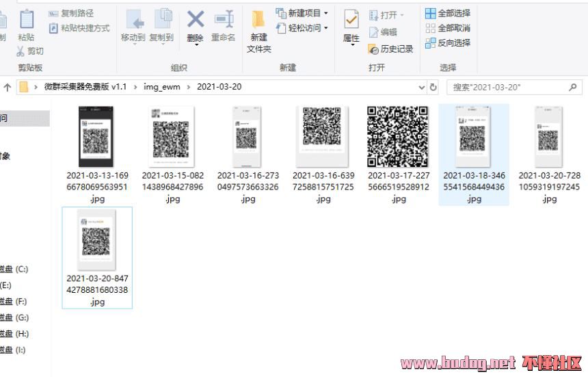Screen dimensions: 588x377
Task: Open the New item (新建项目) dropdown arrow
Action: (x=326, y=14)
